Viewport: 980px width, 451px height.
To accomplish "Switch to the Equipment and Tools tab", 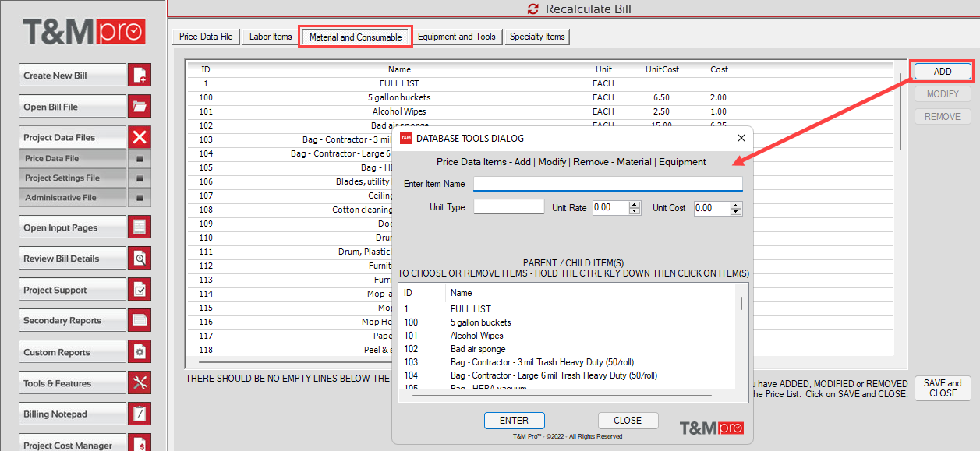I will [457, 37].
